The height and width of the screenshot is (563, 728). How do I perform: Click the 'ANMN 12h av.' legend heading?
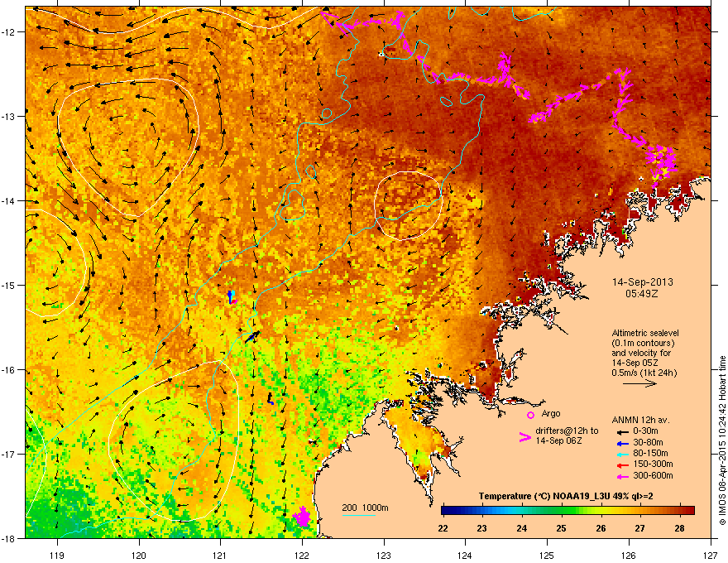pos(640,420)
